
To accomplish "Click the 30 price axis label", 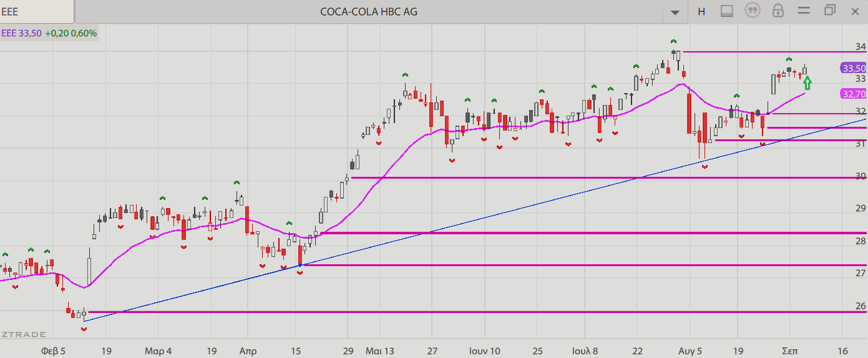I will 861,176.
